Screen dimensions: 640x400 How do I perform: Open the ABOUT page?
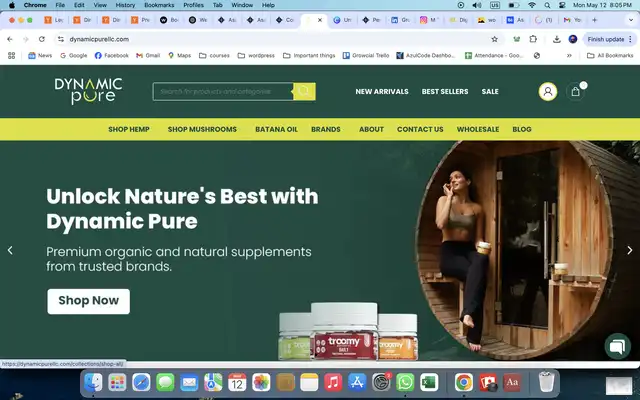tap(371, 129)
